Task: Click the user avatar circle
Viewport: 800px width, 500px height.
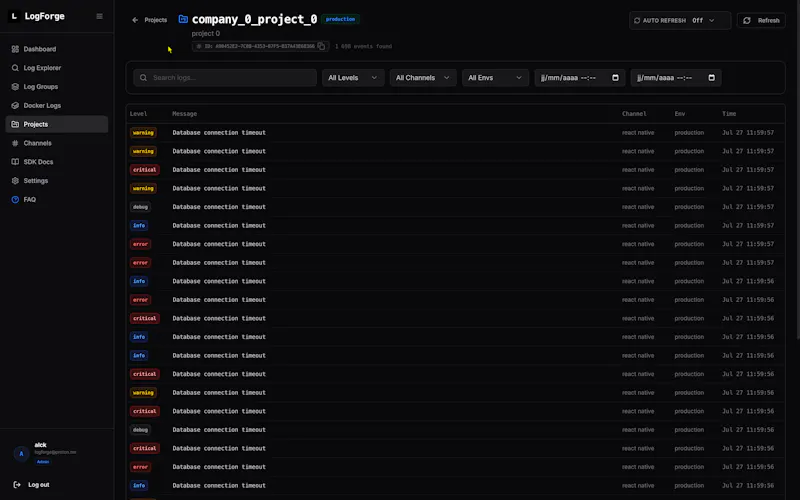Action: (21, 453)
